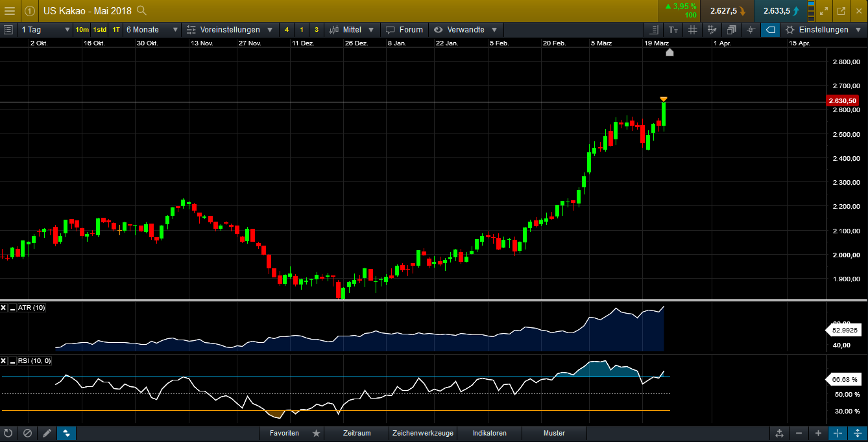This screenshot has width=868, height=442.
Task: Open the order book icon left of chart controls
Action: click(653, 30)
